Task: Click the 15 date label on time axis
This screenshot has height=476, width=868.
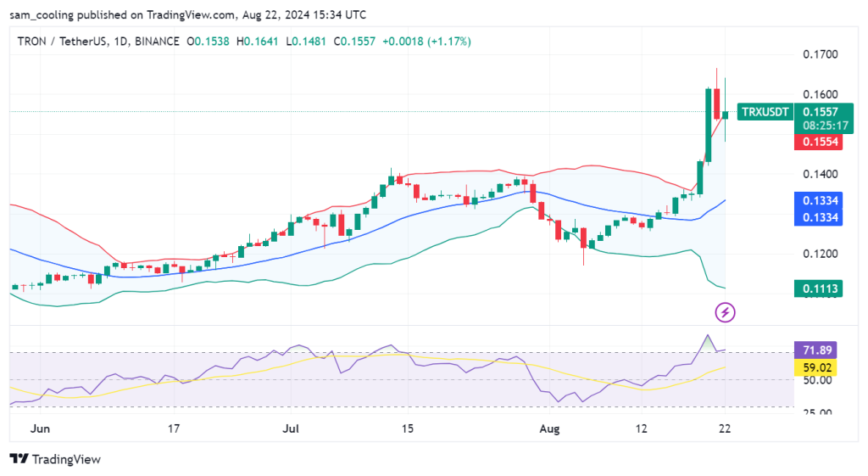Action: pos(408,428)
